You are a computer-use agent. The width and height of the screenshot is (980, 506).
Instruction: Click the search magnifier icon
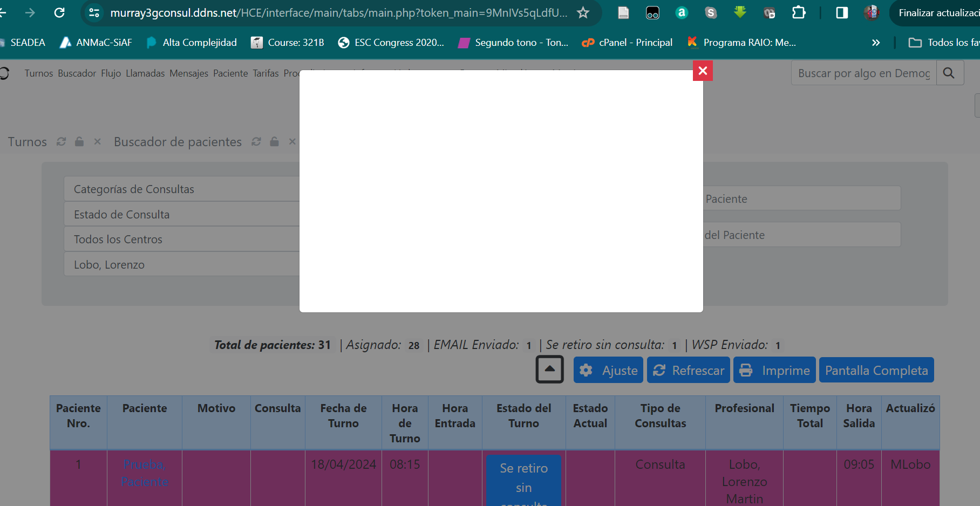coord(949,73)
